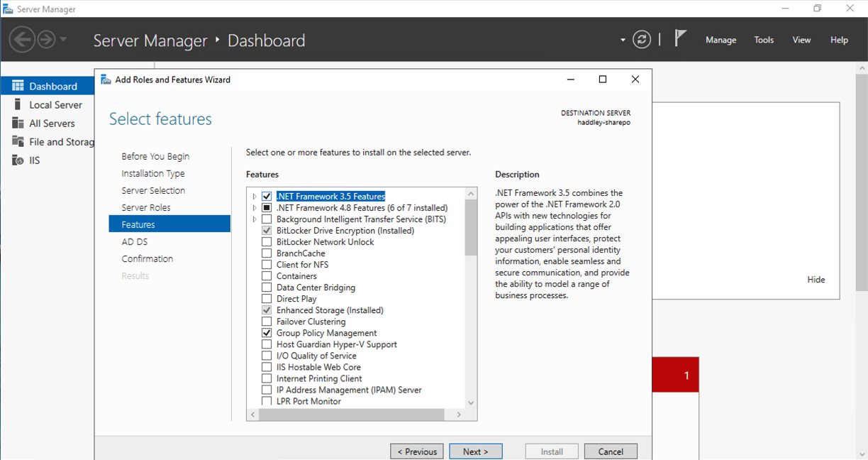
Task: Click the features list horizontal scroll left arrow
Action: (252, 415)
